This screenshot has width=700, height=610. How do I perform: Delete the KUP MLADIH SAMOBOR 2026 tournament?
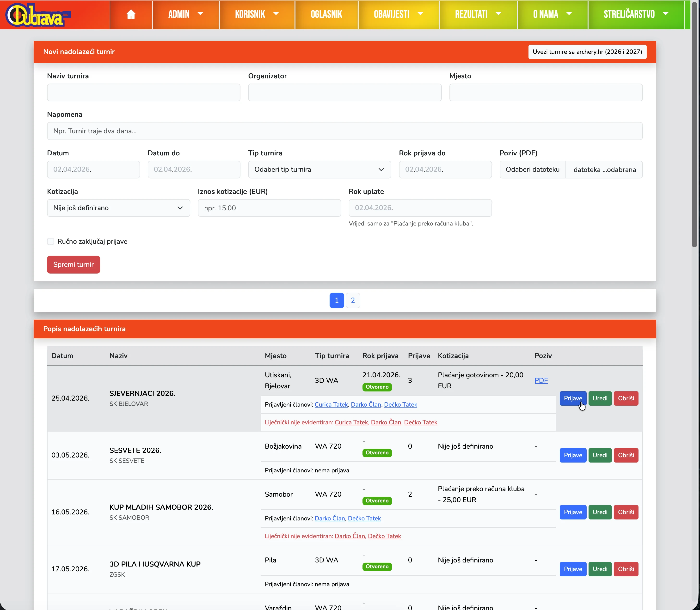626,512
